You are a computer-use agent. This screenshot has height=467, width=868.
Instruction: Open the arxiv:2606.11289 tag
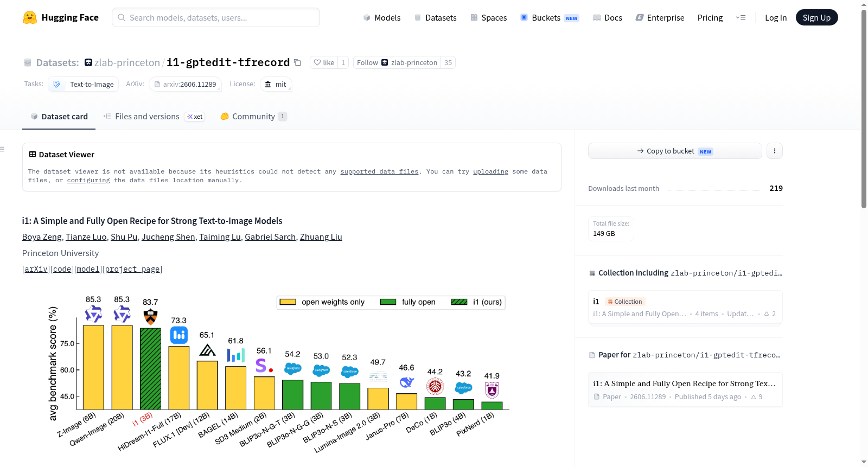tap(185, 84)
